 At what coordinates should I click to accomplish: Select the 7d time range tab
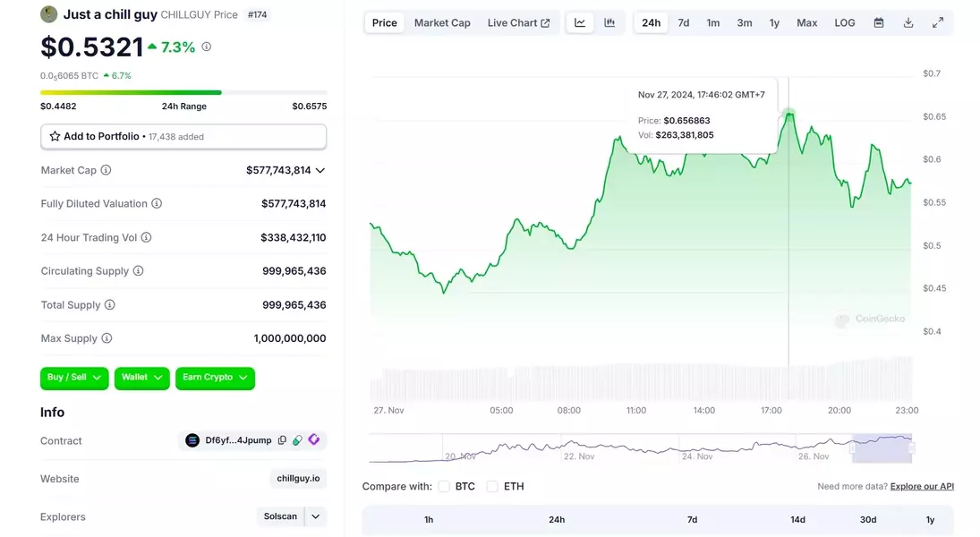(x=683, y=22)
